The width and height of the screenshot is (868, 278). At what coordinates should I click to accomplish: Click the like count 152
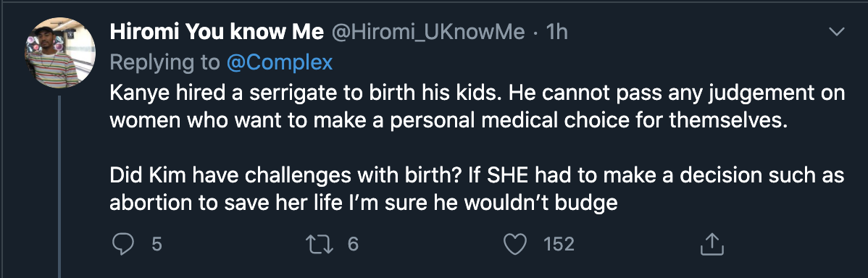coord(559,244)
